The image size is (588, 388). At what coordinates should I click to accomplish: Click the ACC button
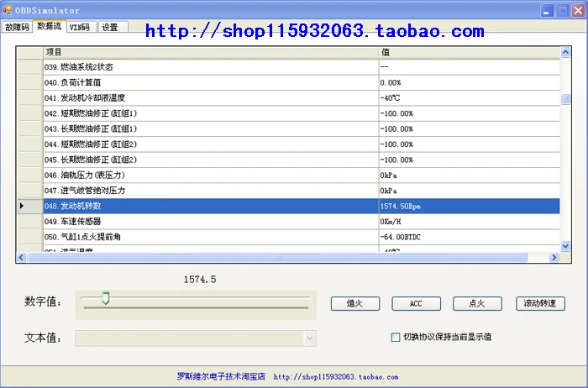pyautogui.click(x=417, y=303)
